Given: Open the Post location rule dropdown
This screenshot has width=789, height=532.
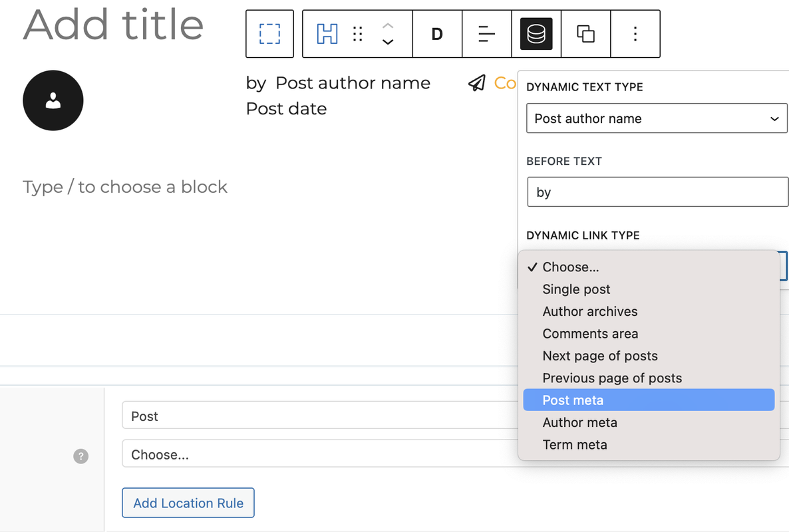Looking at the screenshot, I should [319, 416].
